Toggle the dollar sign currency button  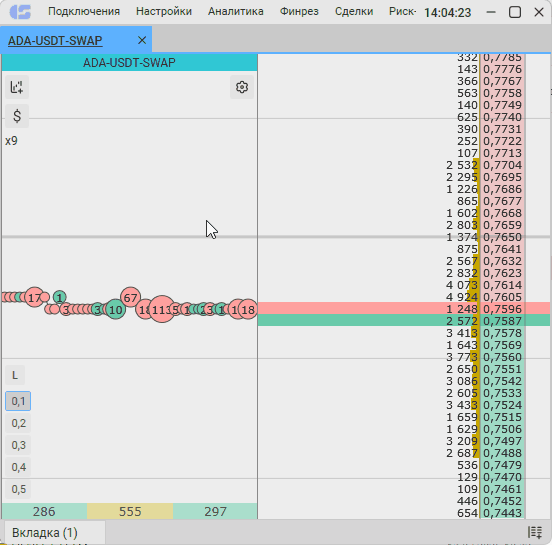[x=17, y=116]
